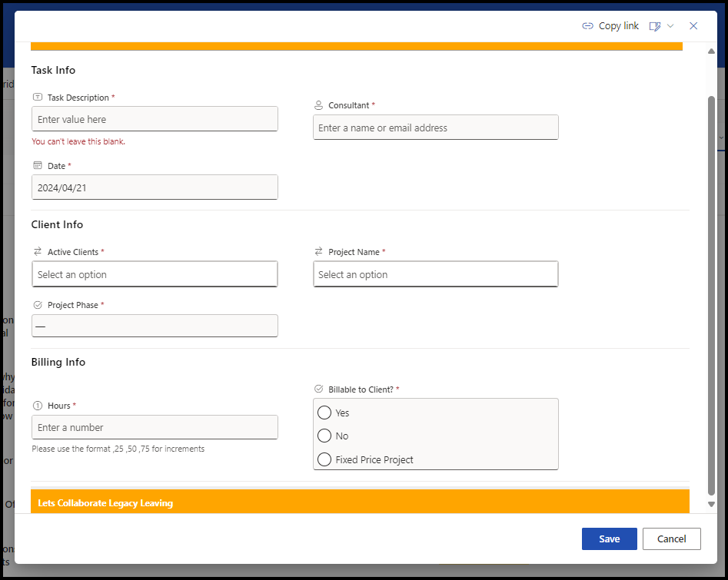Click the Copy link option
728x580 pixels.
tap(617, 25)
